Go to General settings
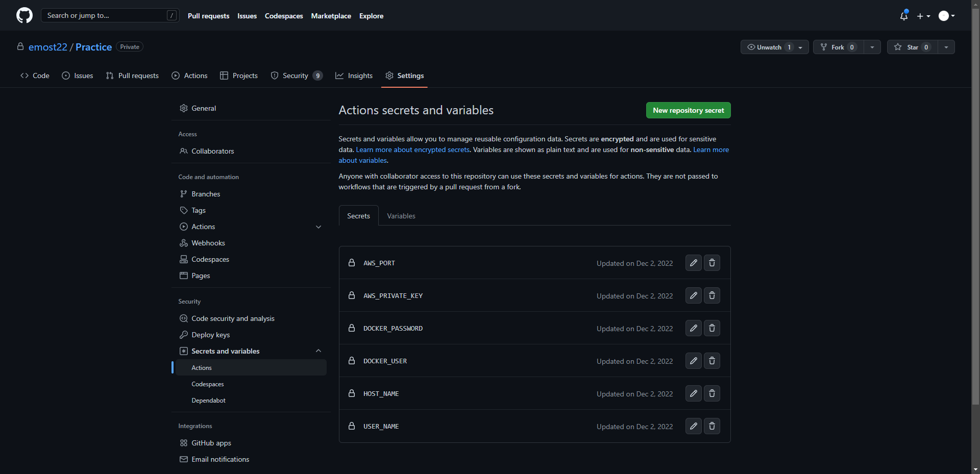Viewport: 980px width, 474px height. coord(251,108)
